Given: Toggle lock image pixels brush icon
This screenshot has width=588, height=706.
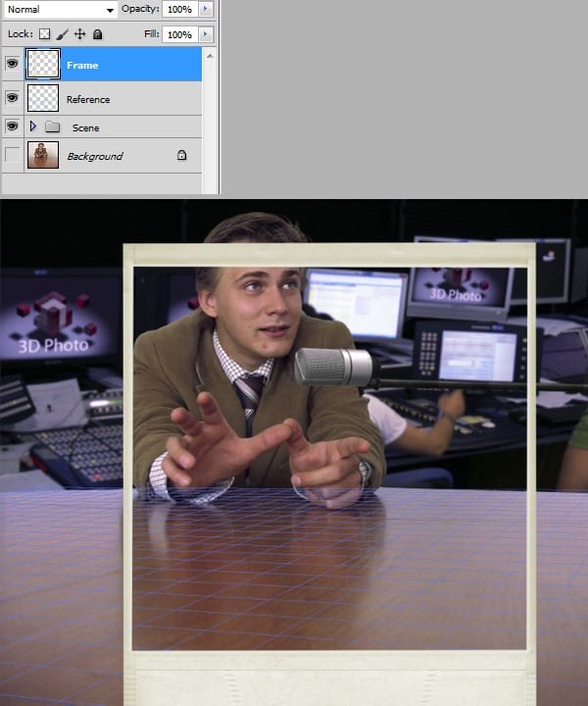Looking at the screenshot, I should (62, 34).
